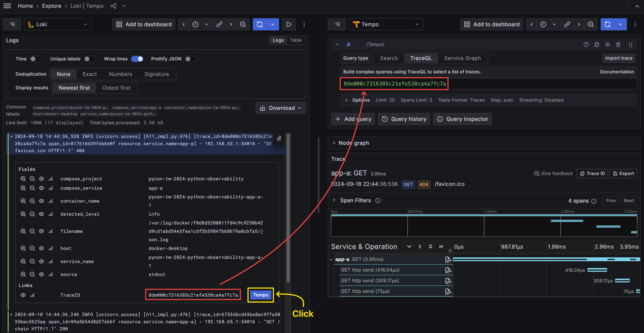Screen dimensions: 644x333
Task: Click the share icon in breadcrumb bar
Action: tap(113, 6)
